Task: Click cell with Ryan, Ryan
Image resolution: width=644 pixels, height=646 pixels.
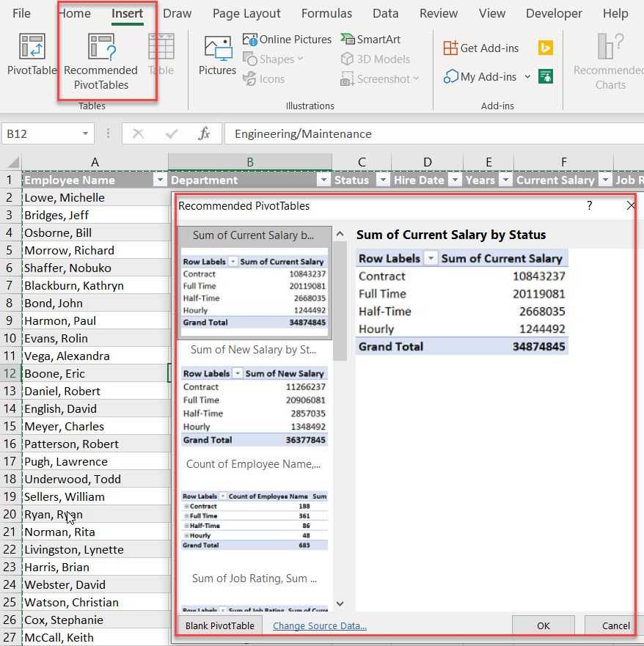Action: pos(95,514)
